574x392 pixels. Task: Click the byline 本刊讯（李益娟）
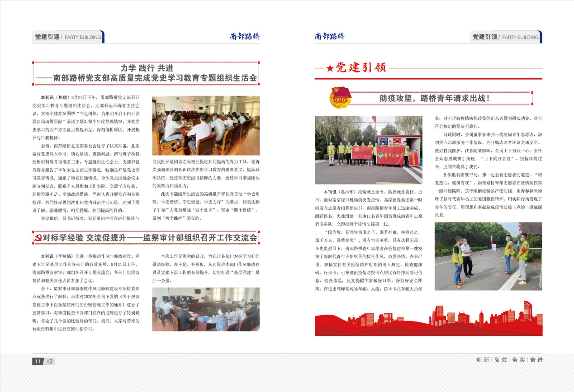57,256
